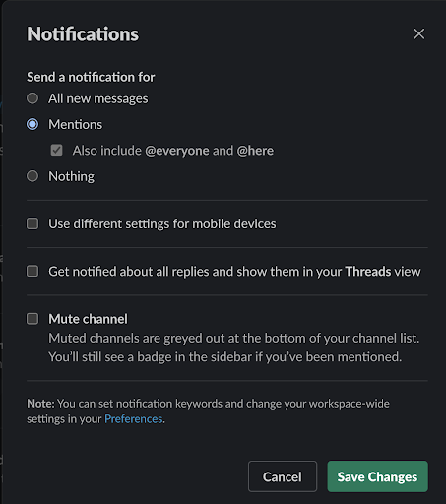Click the Save Changes button

click(x=377, y=476)
